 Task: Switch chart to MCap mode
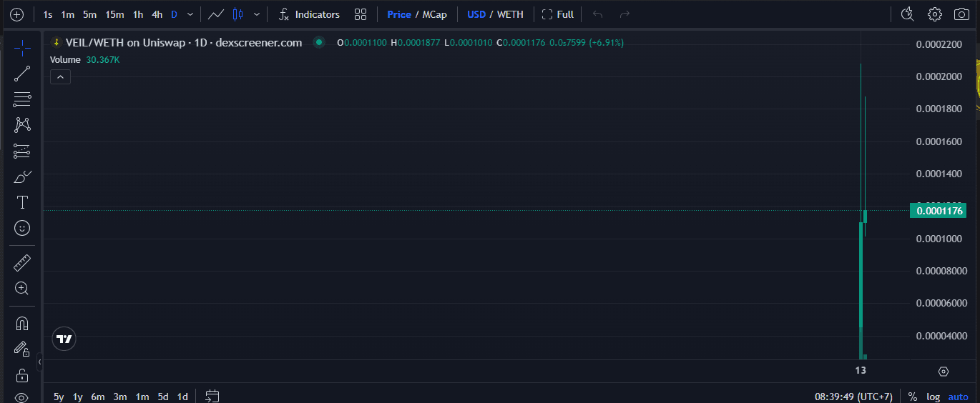pyautogui.click(x=435, y=14)
